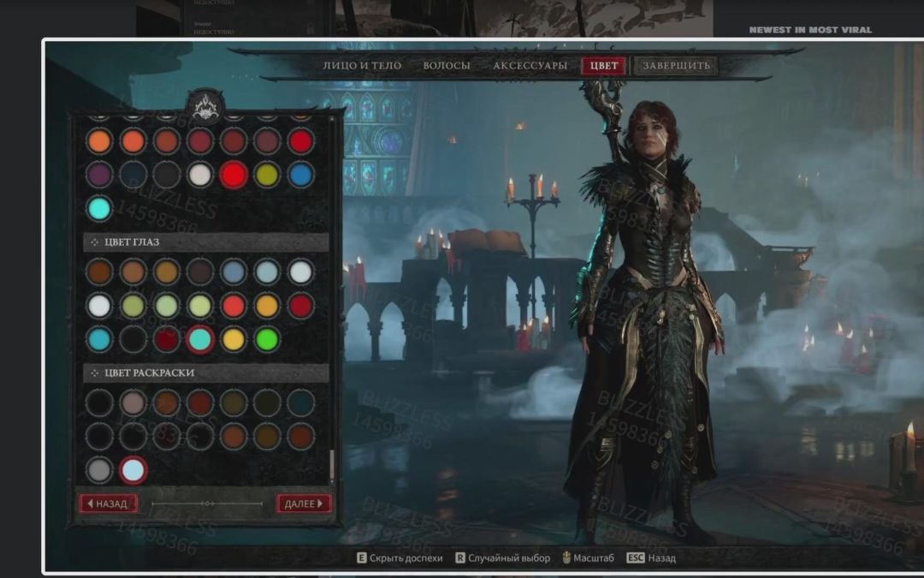924x578 pixels.
Task: Choose the amber-orange eye color beside red-orange
Action: tap(267, 306)
